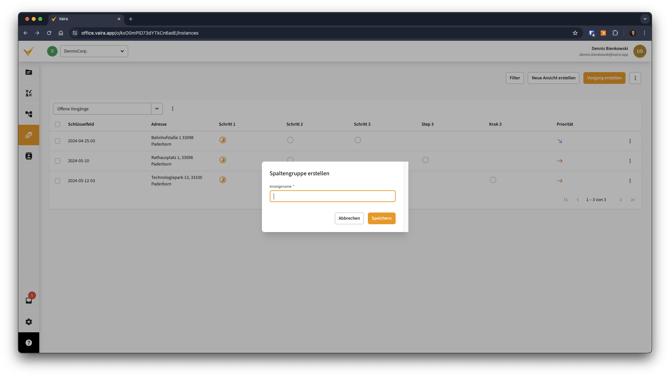Click the Krok 3 column header
The width and height of the screenshot is (670, 377).
495,124
